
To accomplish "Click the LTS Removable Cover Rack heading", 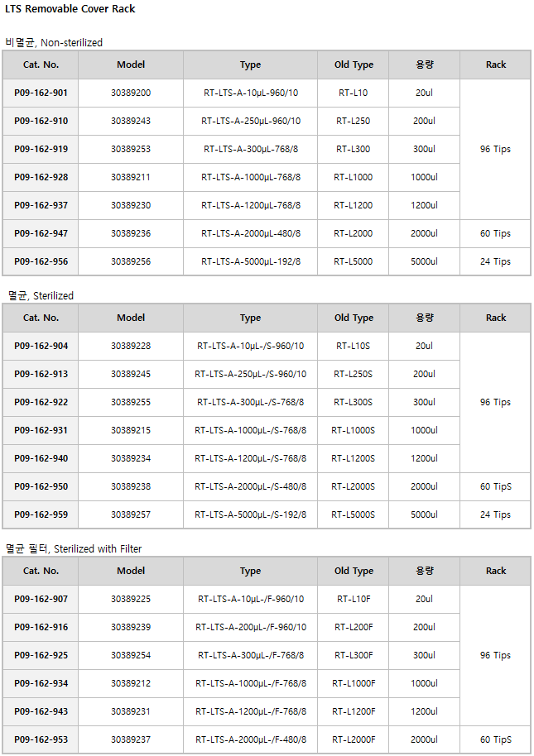I will (70, 9).
